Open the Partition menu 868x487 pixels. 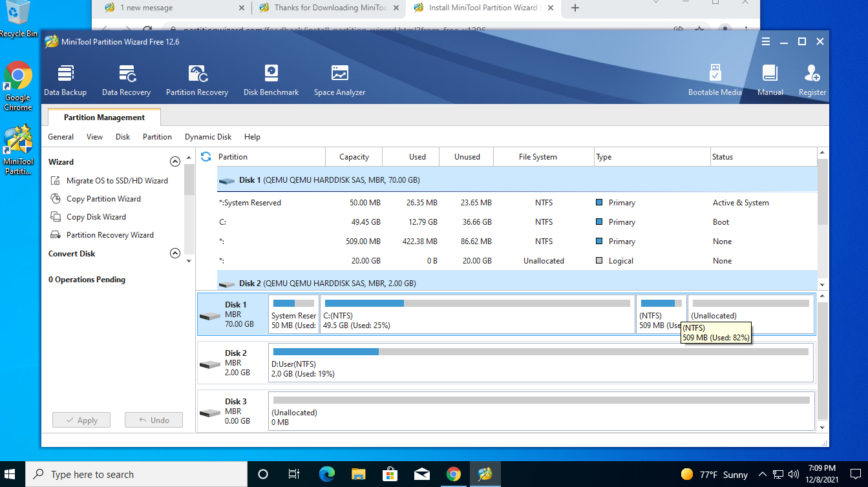[x=157, y=137]
